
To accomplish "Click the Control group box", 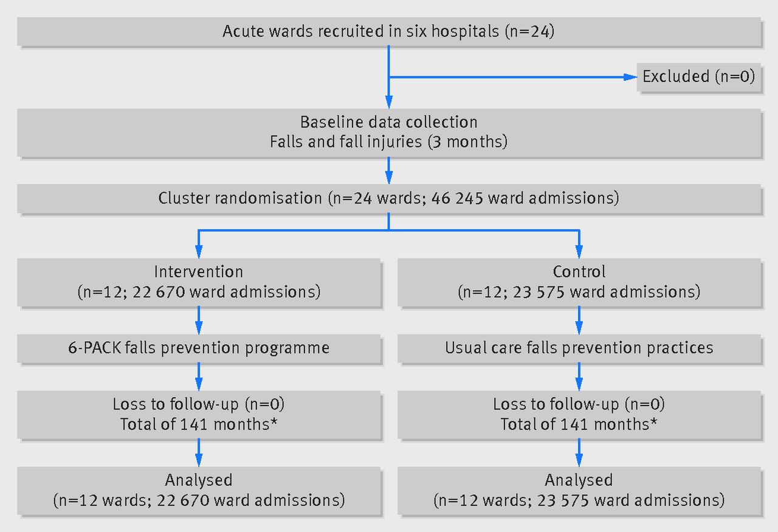I will (579, 282).
